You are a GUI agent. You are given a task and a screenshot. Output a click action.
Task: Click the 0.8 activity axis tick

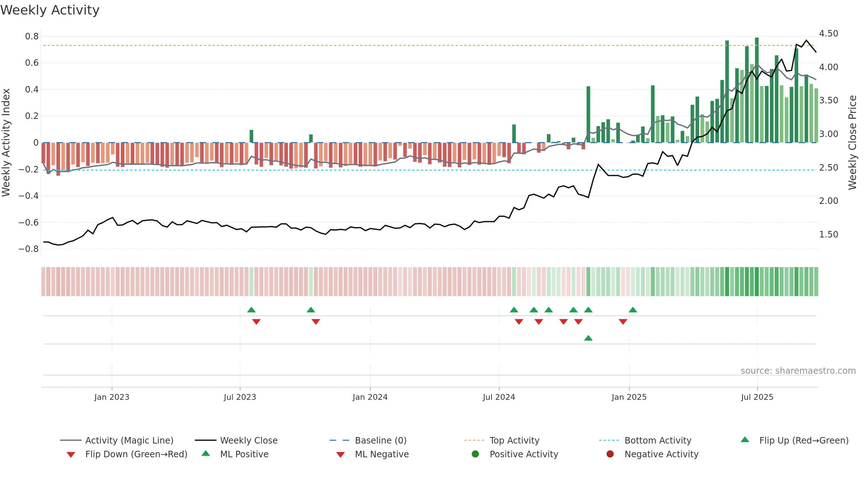pos(32,36)
